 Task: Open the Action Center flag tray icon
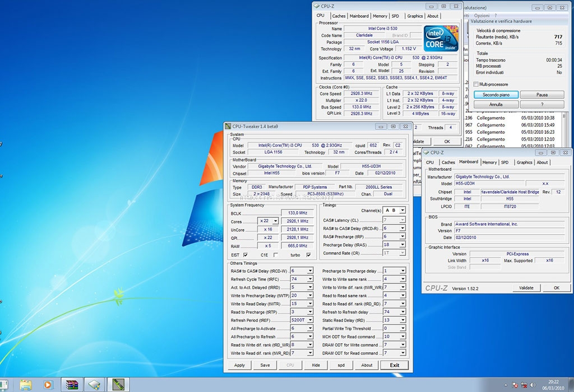[x=515, y=385]
